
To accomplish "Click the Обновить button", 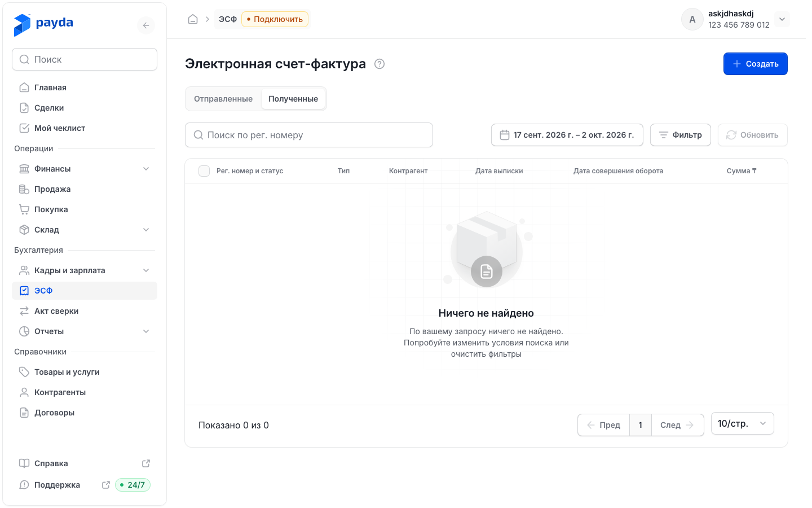I will tap(753, 135).
